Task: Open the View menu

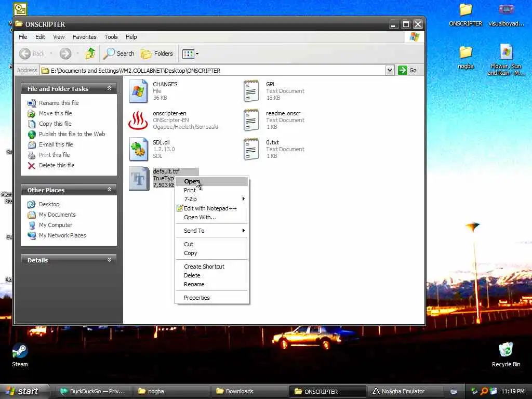Action: click(59, 37)
